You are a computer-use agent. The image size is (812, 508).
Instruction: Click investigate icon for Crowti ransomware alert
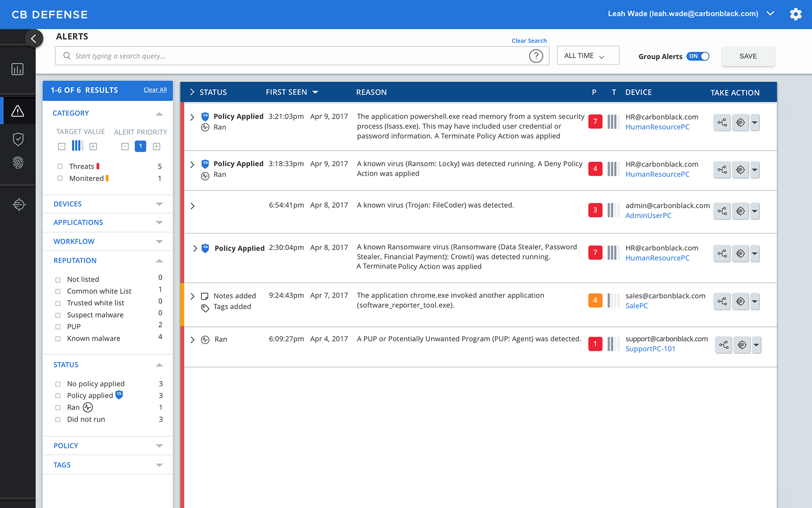coord(740,254)
